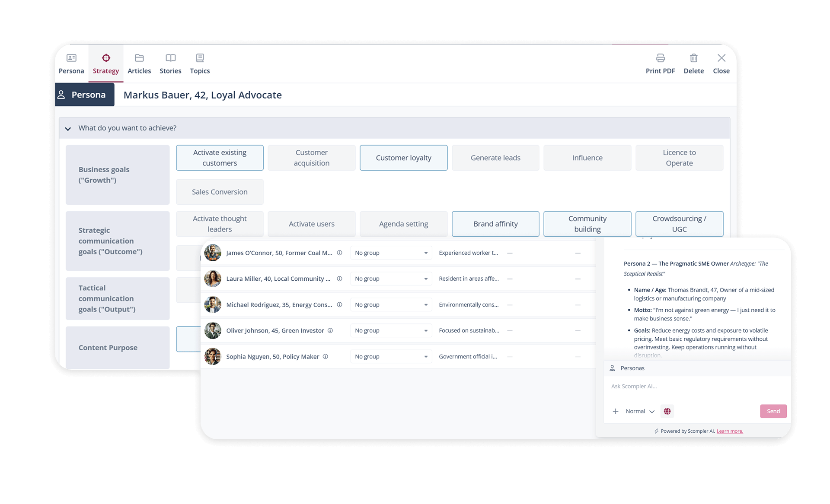Click Laura Miller's avatar thumbnail
This screenshot has height=504, width=830.
tap(213, 279)
